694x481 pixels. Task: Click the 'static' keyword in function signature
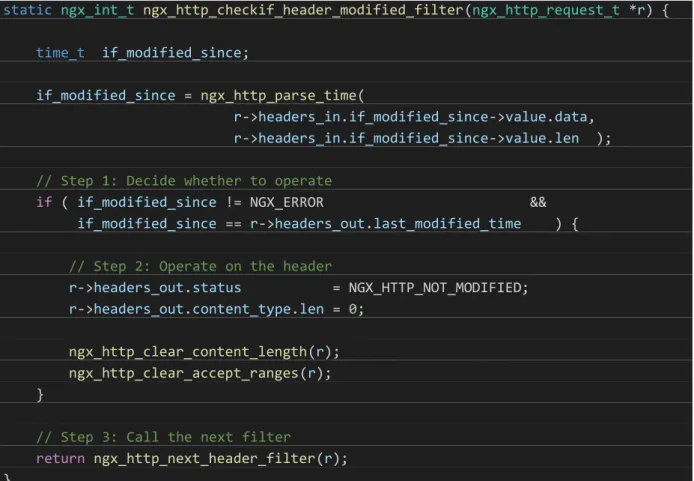click(27, 10)
